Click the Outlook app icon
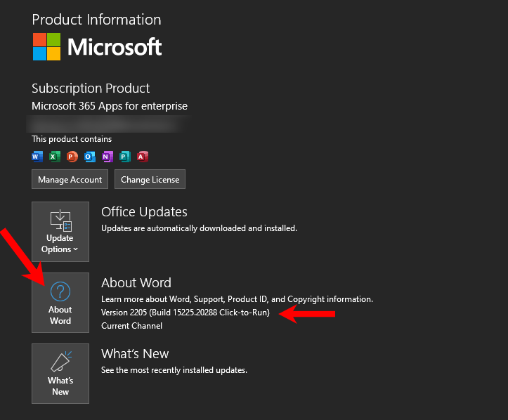 point(90,157)
